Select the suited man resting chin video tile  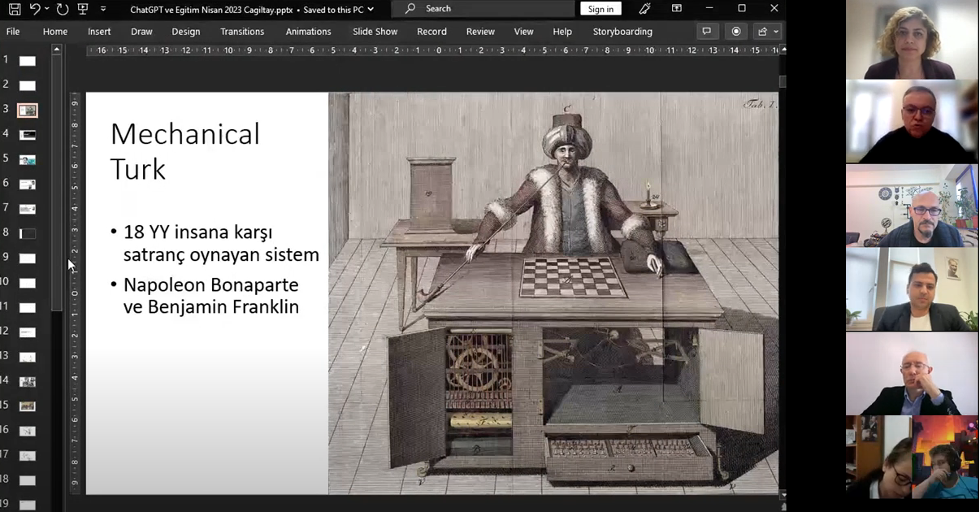point(912,374)
